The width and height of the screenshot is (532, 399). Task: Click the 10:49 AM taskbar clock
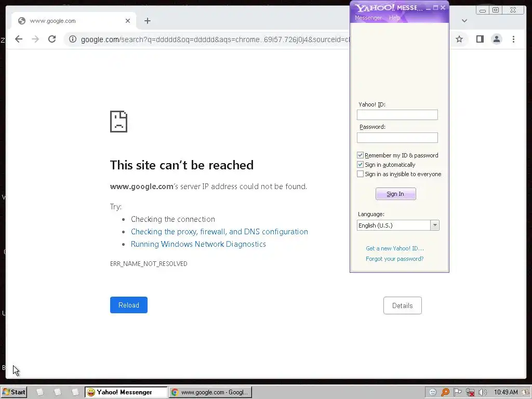pos(506,392)
